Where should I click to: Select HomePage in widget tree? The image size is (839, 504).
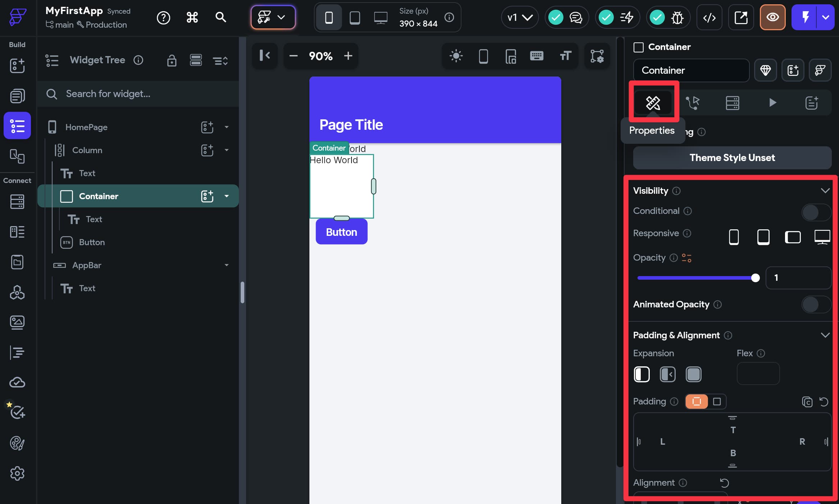click(x=86, y=127)
